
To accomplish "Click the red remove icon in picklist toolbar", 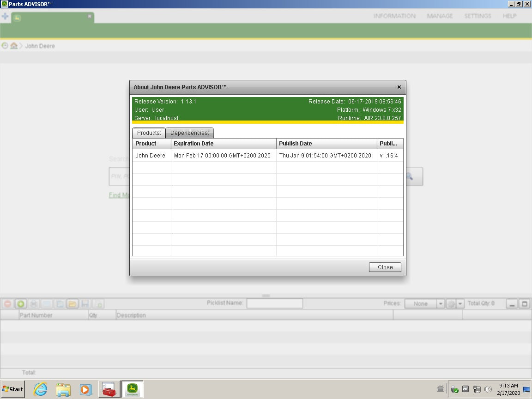I will [x=7, y=304].
